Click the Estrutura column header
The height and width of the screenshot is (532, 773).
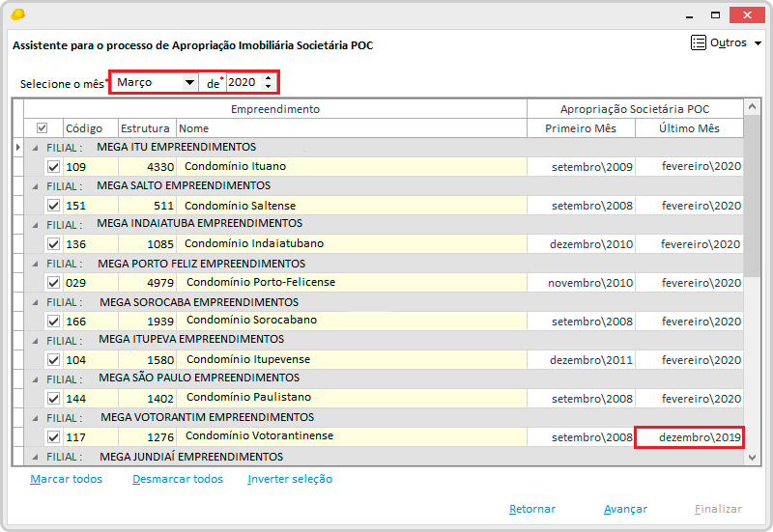[x=147, y=128]
